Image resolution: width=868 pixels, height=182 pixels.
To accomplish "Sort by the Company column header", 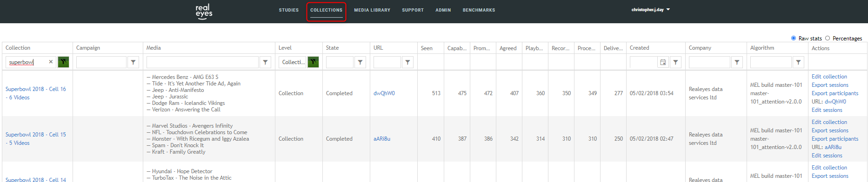I will pyautogui.click(x=700, y=48).
